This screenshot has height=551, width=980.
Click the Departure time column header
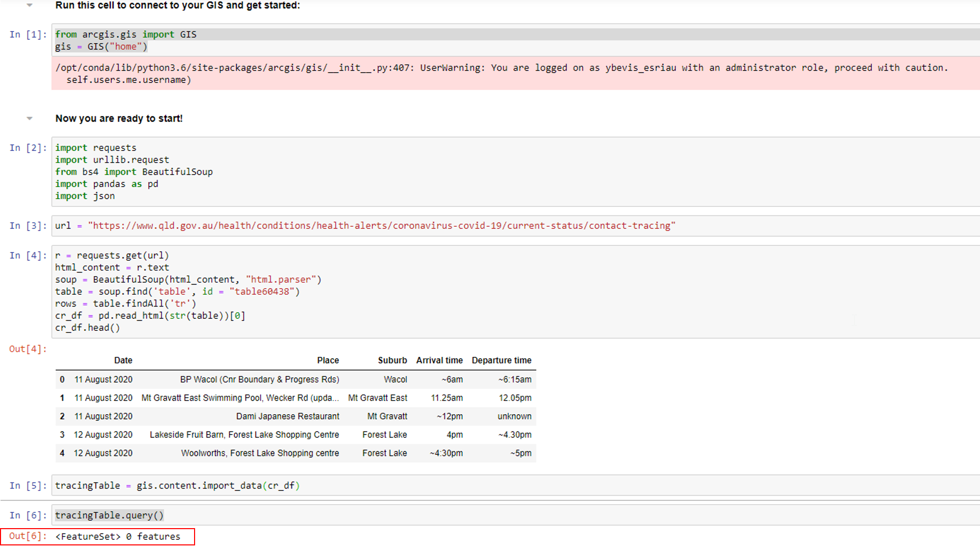coord(501,360)
